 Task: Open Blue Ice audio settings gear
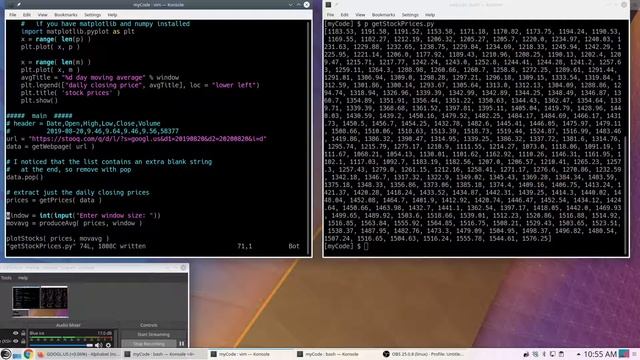click(108, 345)
